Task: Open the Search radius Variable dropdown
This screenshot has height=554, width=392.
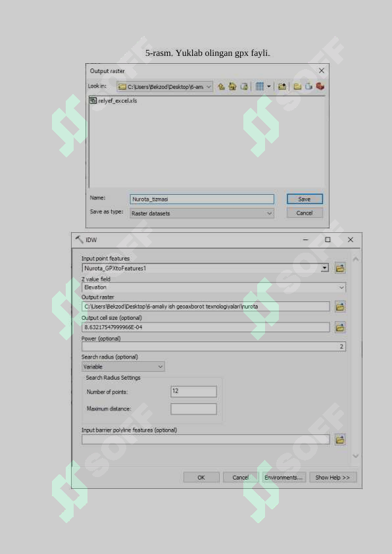Action: 123,366
